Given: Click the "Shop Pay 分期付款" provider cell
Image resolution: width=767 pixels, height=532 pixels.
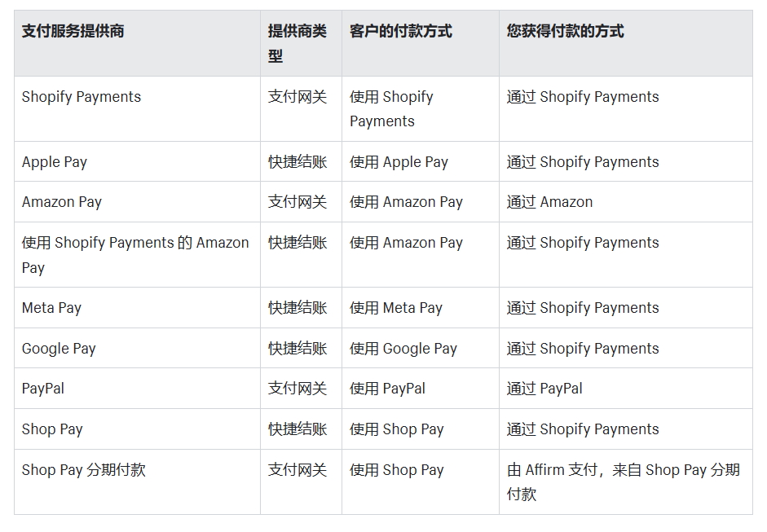Looking at the screenshot, I should (x=83, y=470).
